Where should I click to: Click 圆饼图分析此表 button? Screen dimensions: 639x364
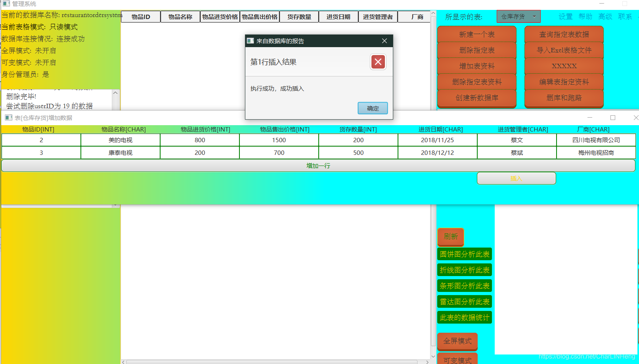(465, 254)
